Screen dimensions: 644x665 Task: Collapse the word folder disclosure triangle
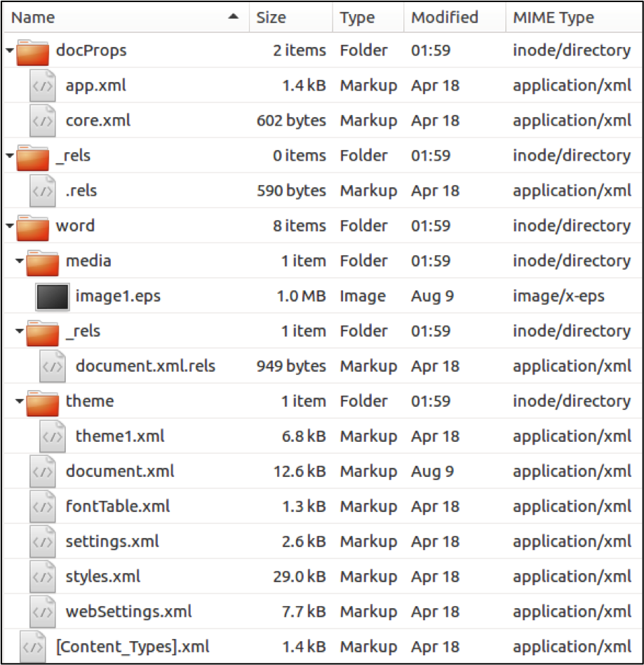click(x=8, y=226)
